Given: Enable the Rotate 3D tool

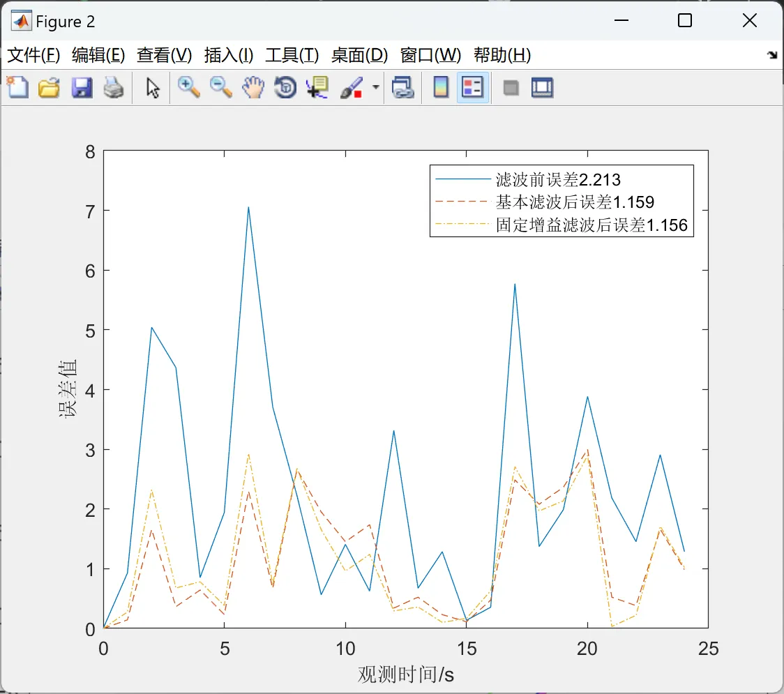Looking at the screenshot, I should (285, 87).
